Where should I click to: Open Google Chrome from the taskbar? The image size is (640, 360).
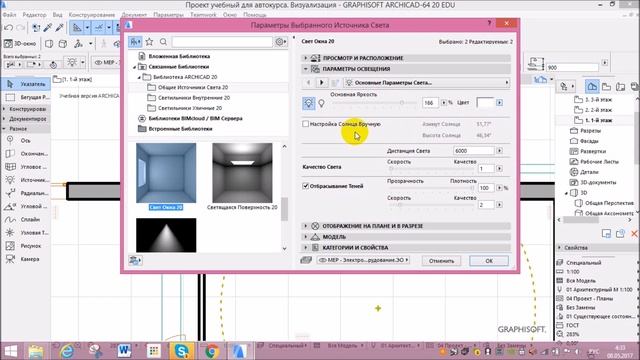click(211, 351)
